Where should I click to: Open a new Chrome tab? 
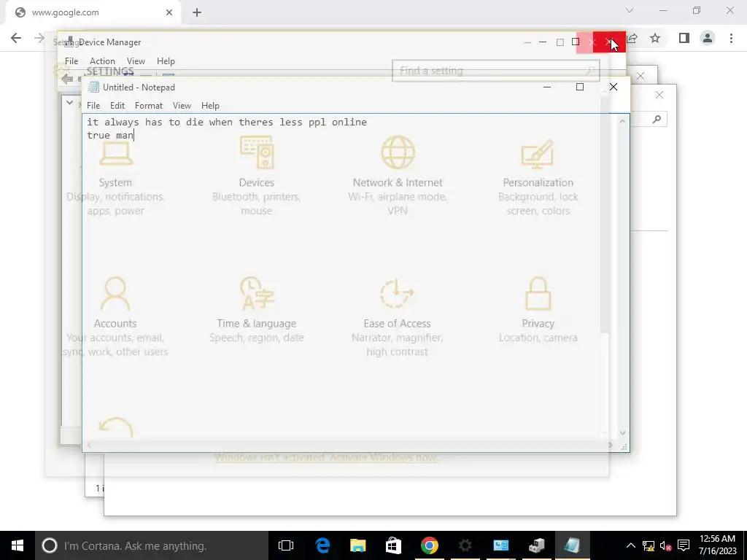click(x=197, y=12)
